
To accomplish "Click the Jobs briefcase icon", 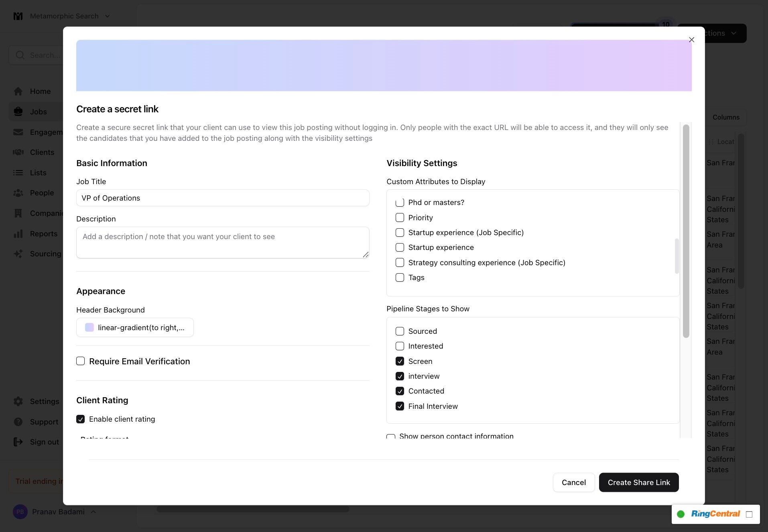I will click(18, 112).
